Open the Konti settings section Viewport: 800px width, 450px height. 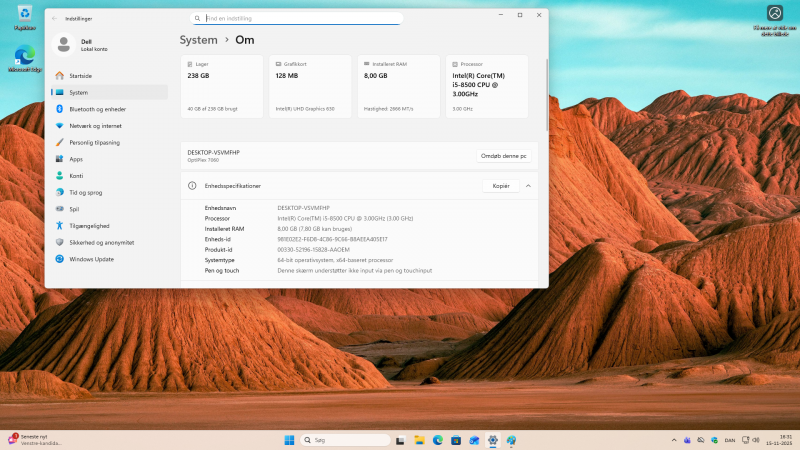76,176
